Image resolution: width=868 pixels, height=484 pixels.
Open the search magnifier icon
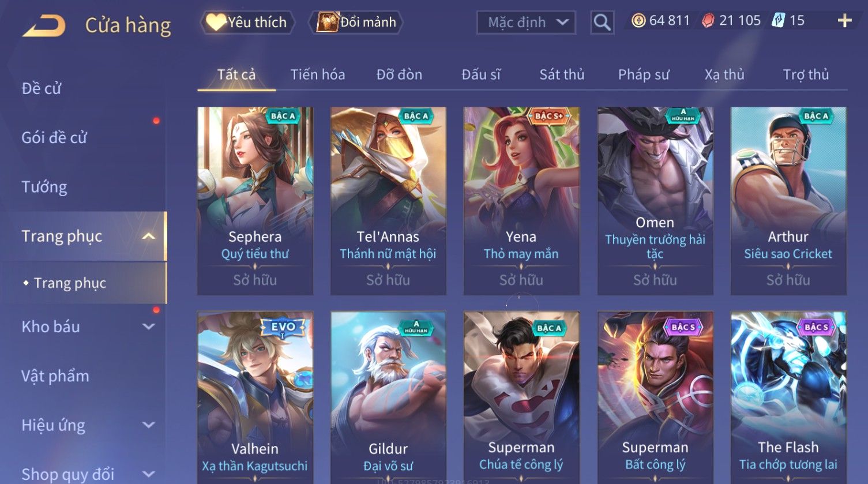602,22
